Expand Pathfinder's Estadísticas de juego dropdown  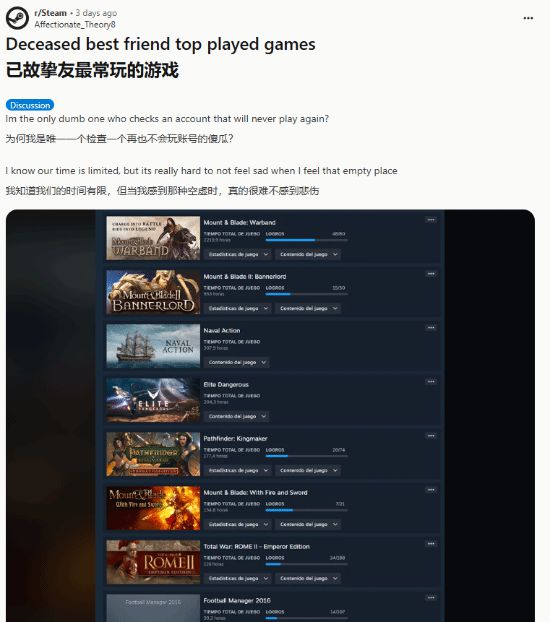coord(238,470)
